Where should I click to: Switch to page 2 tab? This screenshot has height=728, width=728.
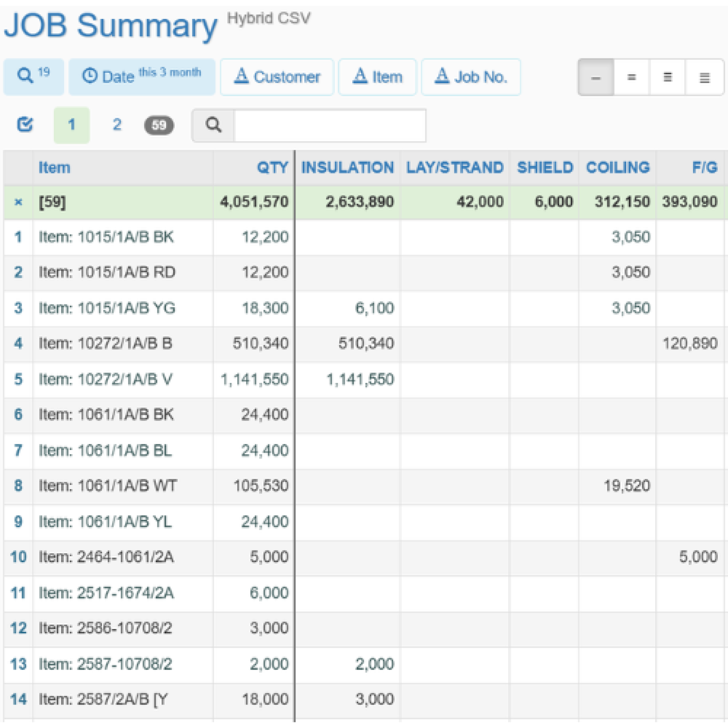[117, 125]
